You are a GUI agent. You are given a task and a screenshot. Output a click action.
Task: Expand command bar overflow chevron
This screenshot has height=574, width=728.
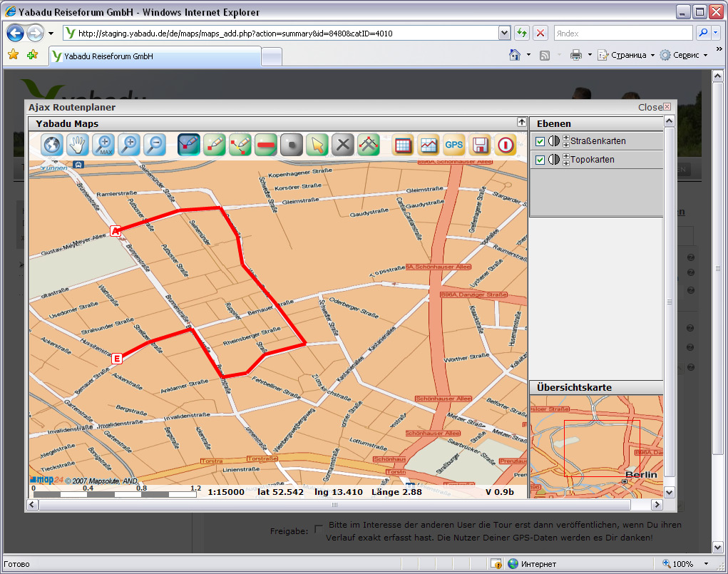pyautogui.click(x=719, y=48)
